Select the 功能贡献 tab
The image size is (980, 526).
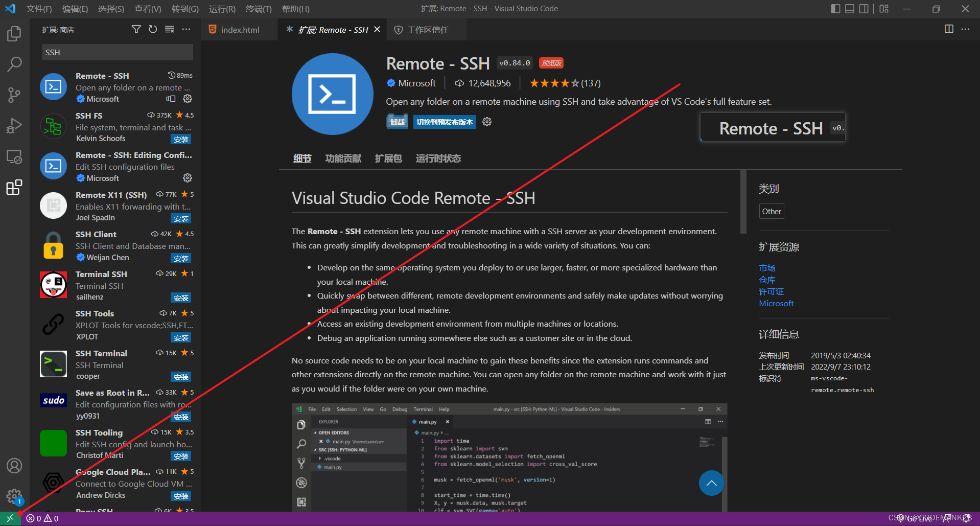tap(343, 158)
